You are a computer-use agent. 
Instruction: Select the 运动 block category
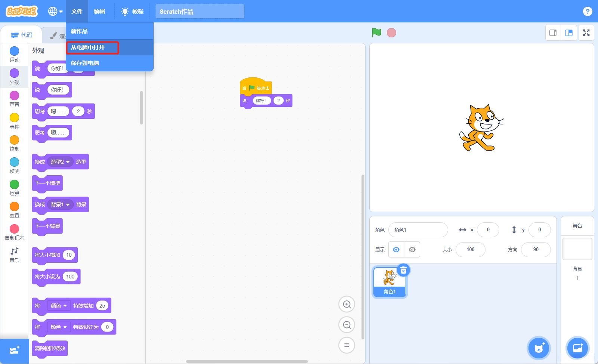tap(15, 55)
